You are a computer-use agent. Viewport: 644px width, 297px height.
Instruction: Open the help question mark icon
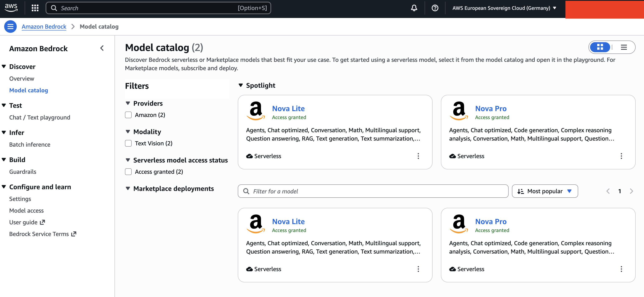pos(435,8)
